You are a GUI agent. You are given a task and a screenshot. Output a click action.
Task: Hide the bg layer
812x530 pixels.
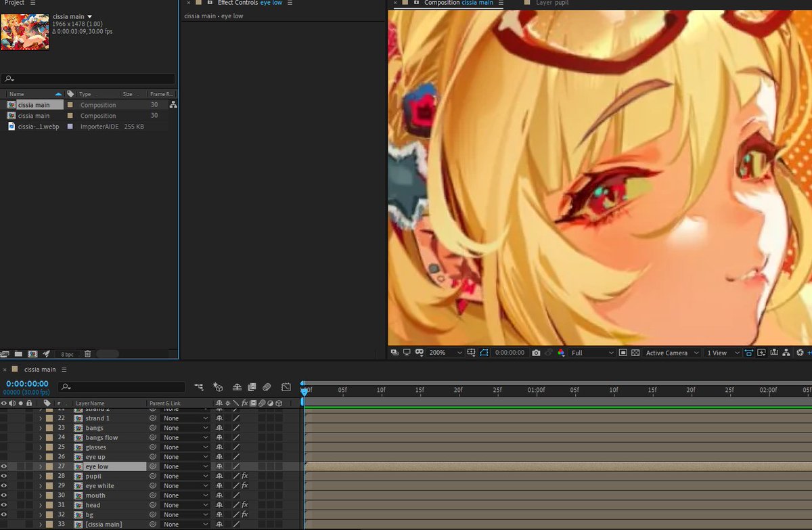pos(5,514)
